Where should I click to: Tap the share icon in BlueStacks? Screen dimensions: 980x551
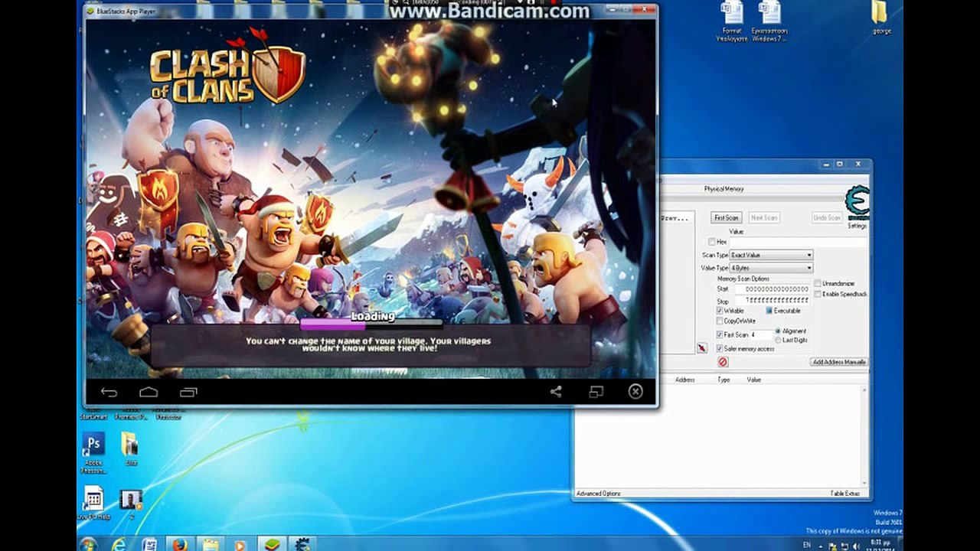click(x=556, y=392)
